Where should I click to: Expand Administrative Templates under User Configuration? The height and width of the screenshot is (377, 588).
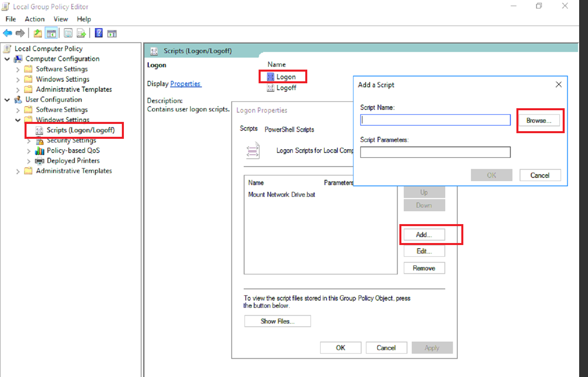pyautogui.click(x=18, y=171)
